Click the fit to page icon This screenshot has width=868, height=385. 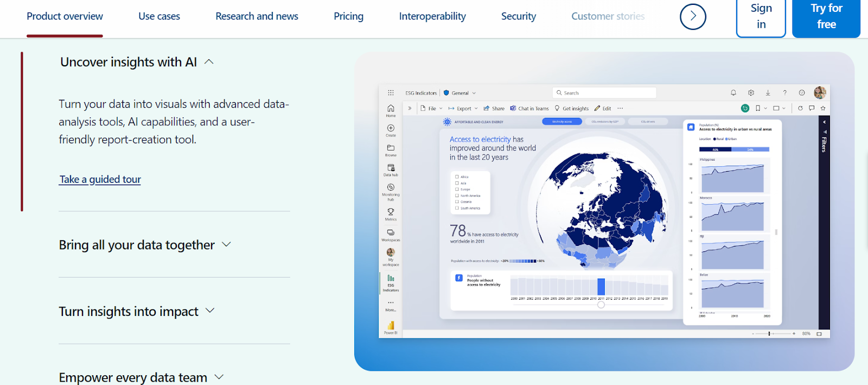[819, 334]
